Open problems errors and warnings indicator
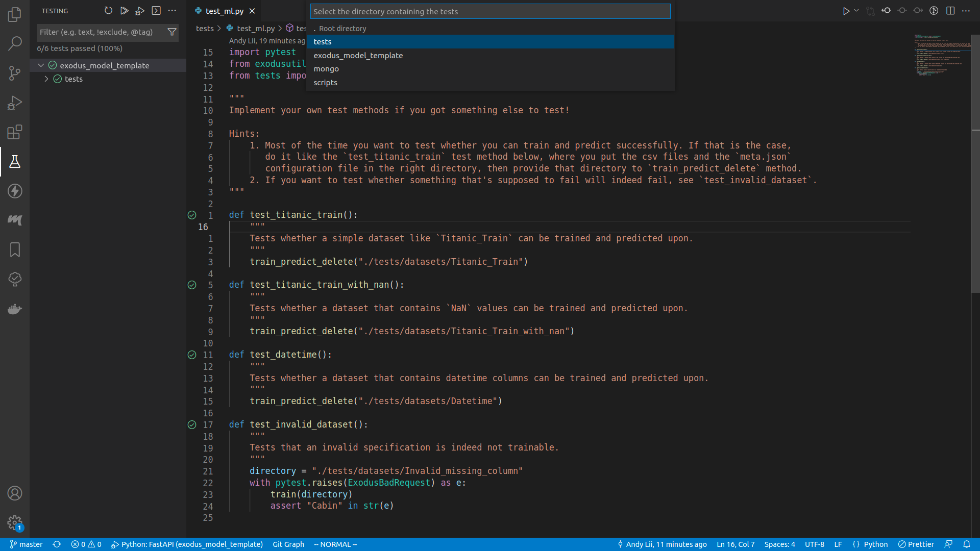 pyautogui.click(x=86, y=544)
